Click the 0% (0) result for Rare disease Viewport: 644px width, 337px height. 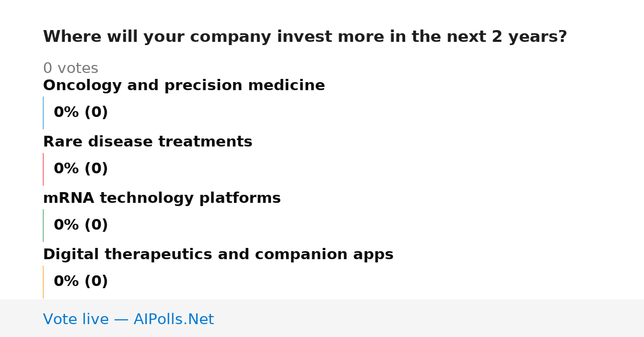point(81,169)
